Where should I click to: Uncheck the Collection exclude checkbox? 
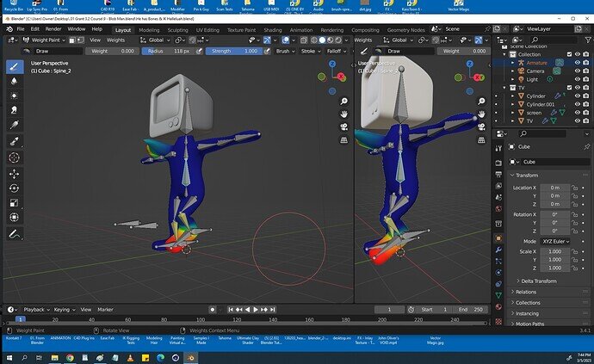pyautogui.click(x=569, y=54)
